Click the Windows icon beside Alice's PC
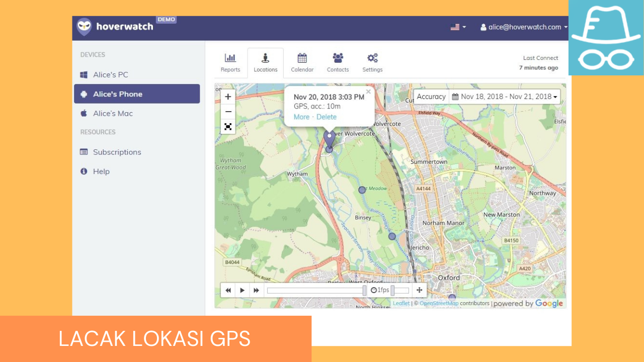Image resolution: width=644 pixels, height=362 pixels. click(x=84, y=74)
